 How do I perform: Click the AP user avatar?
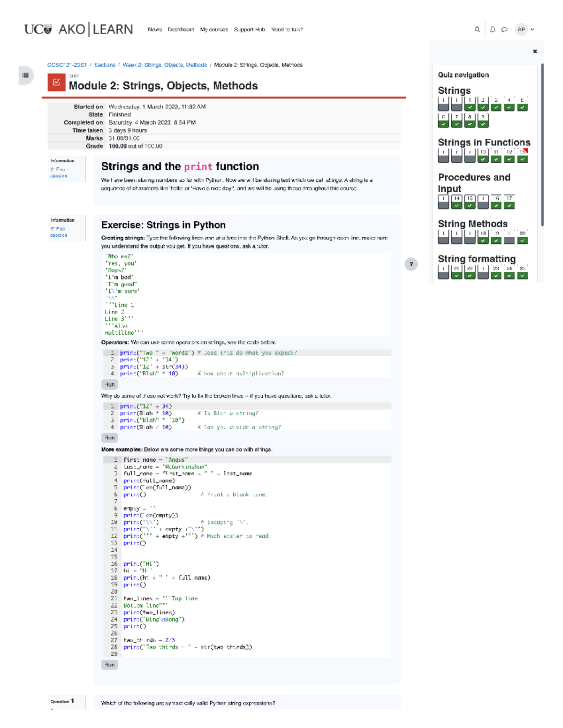[x=521, y=30]
